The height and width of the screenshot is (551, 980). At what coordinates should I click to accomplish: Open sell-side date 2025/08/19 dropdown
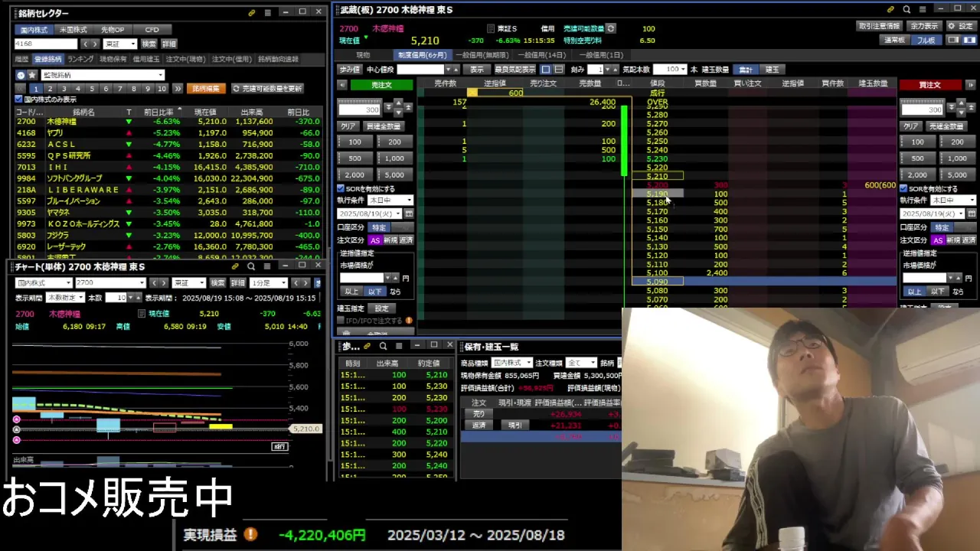370,214
